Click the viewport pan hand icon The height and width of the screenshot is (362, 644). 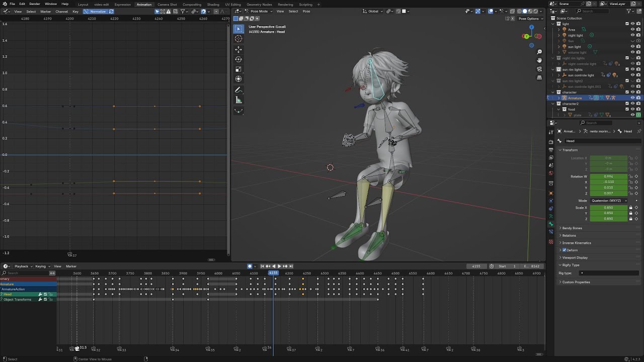point(539,60)
